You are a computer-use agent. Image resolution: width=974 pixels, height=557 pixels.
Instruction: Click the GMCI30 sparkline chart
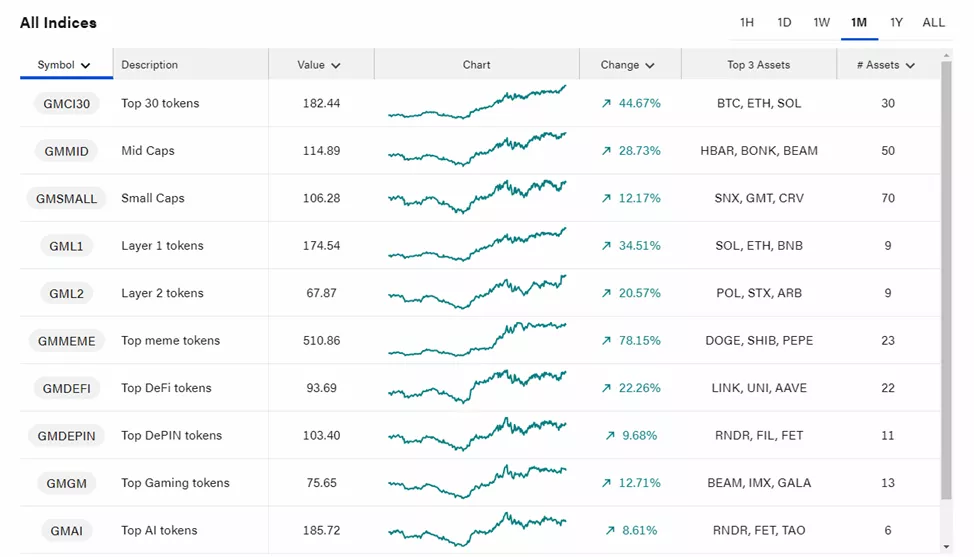476,103
